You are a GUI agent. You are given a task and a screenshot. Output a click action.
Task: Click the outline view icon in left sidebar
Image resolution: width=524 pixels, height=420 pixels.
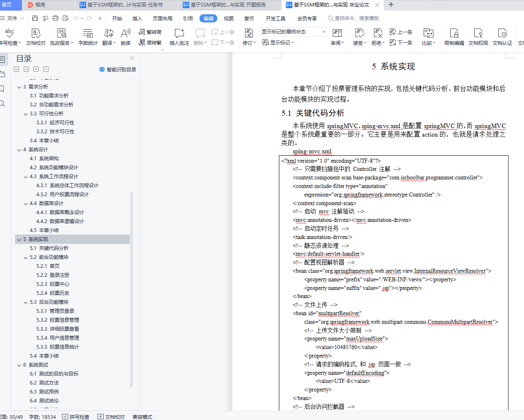point(2,60)
